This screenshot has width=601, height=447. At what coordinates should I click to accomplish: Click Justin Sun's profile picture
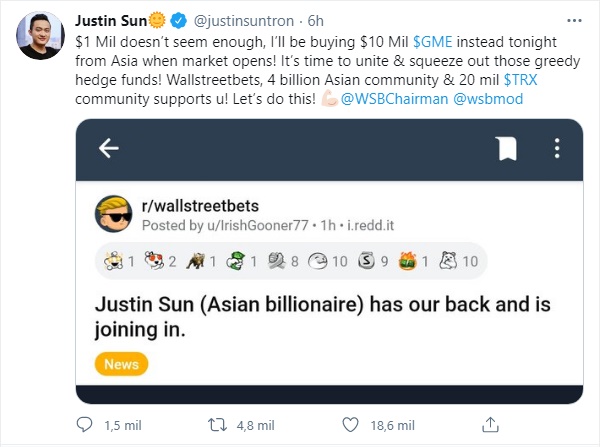tap(41, 35)
